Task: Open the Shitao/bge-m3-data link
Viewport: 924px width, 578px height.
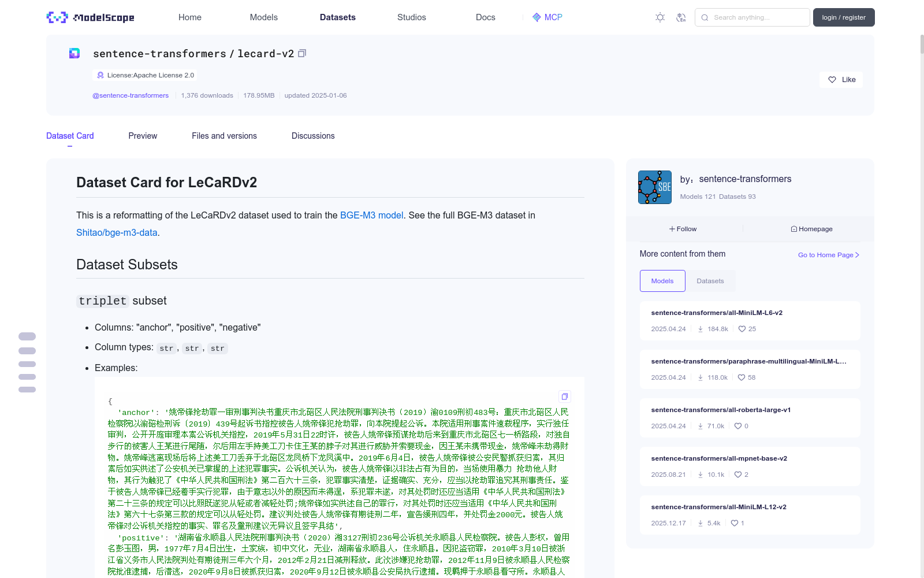Action: (117, 232)
